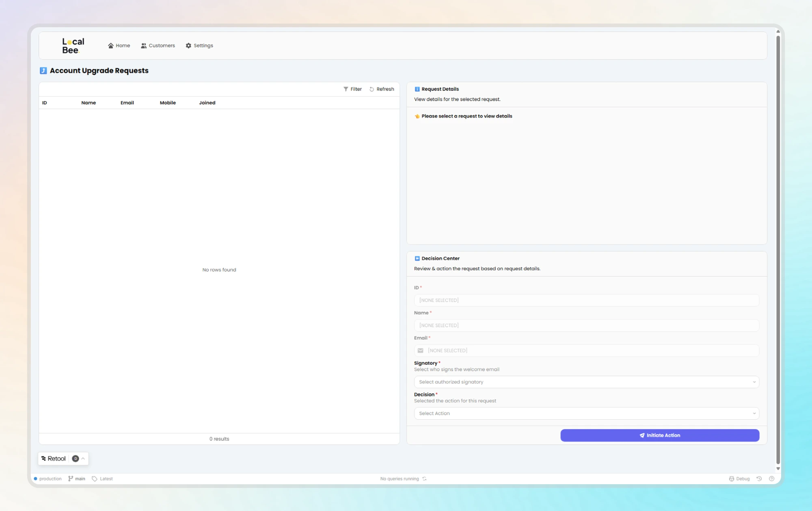Click the scrollbar up arrow
The width and height of the screenshot is (812, 511).
coord(778,31)
